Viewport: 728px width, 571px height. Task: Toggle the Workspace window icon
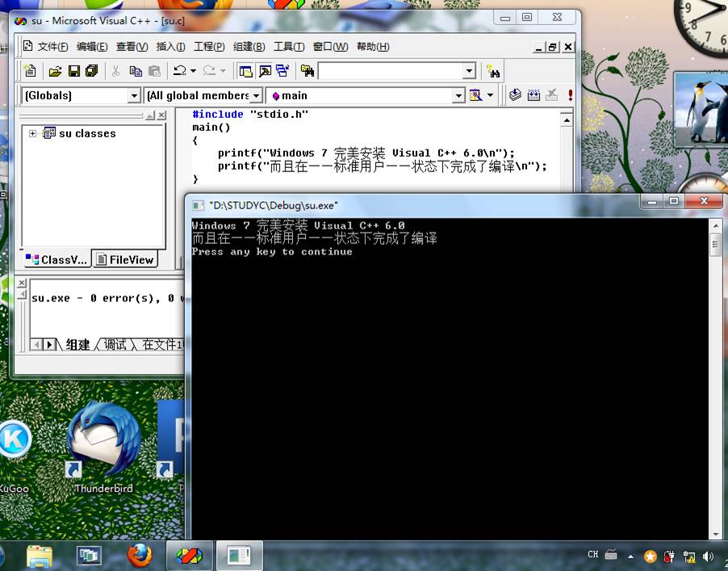[245, 71]
